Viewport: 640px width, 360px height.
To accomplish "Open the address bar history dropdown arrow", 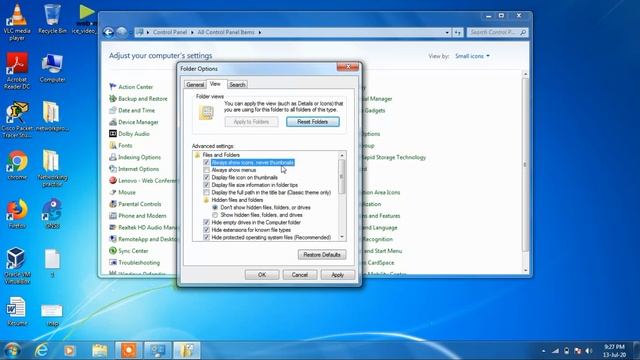I will pyautogui.click(x=447, y=32).
